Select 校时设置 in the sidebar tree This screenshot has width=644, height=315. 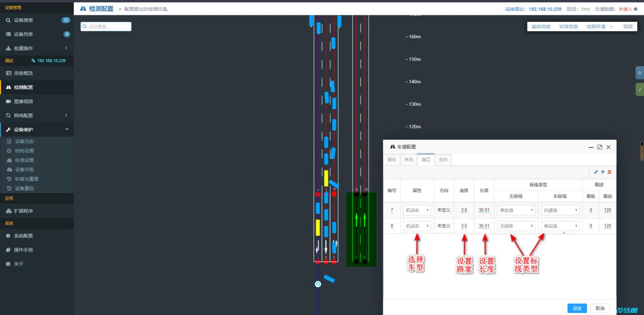pyautogui.click(x=24, y=151)
